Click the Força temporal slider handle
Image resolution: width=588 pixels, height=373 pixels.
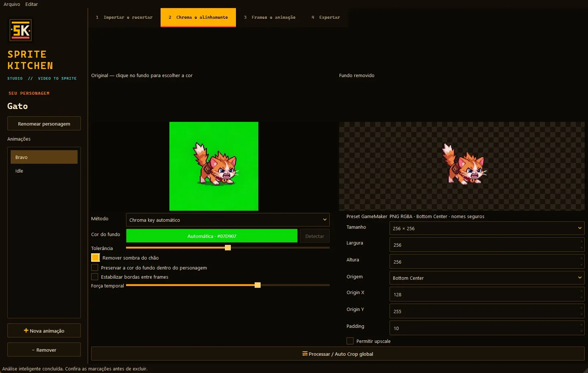[258, 285]
